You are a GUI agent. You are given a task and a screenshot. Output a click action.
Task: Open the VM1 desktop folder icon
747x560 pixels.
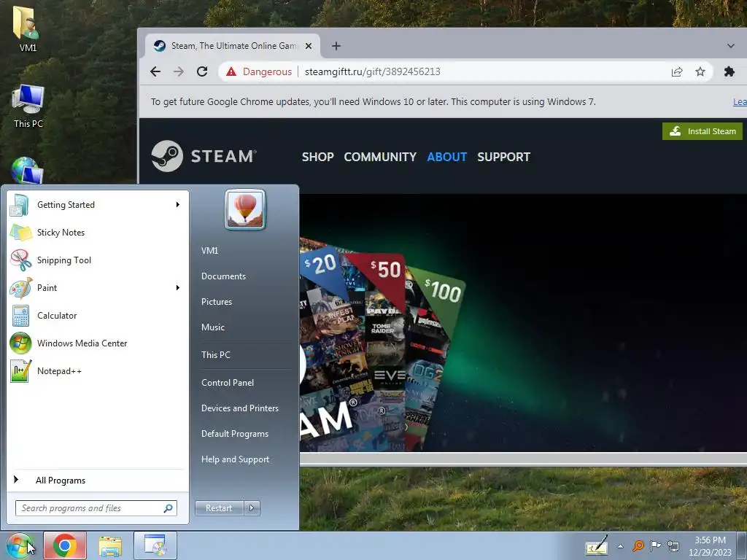pos(28,28)
